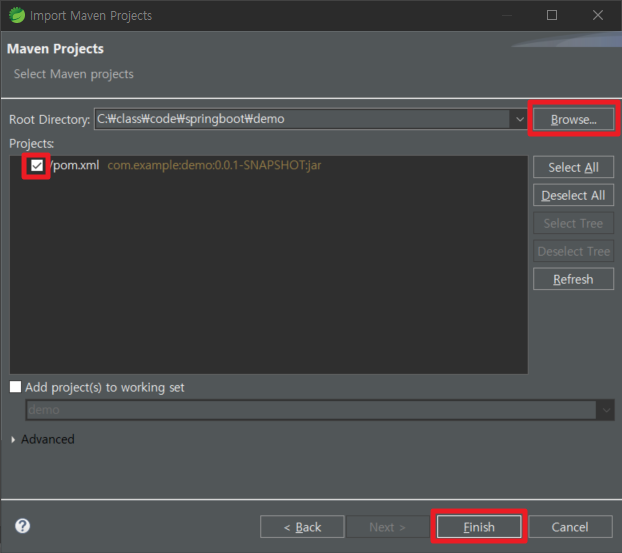
Task: Click the Finish button
Action: [479, 527]
